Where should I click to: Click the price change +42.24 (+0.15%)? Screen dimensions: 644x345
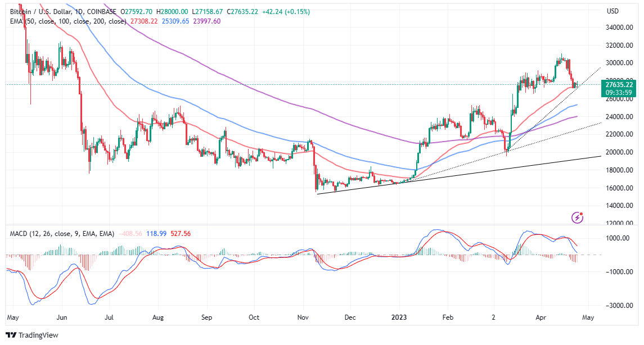(x=286, y=12)
